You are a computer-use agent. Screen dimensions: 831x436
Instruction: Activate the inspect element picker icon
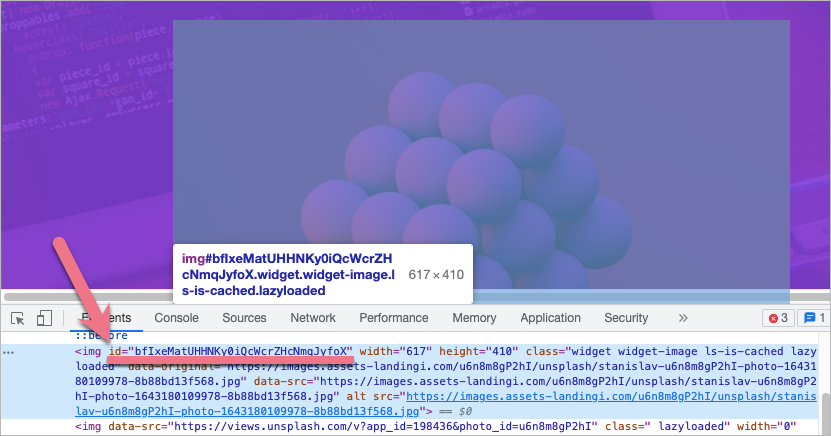(18, 318)
